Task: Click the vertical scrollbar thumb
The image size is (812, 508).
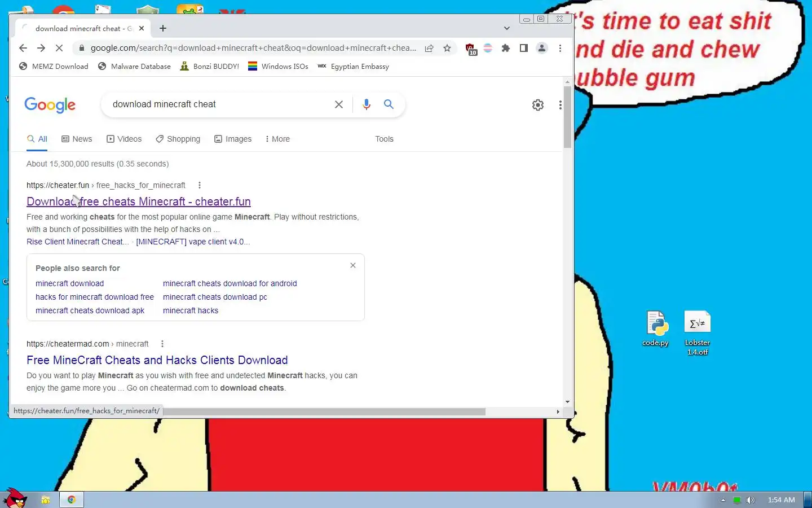Action: [x=567, y=117]
